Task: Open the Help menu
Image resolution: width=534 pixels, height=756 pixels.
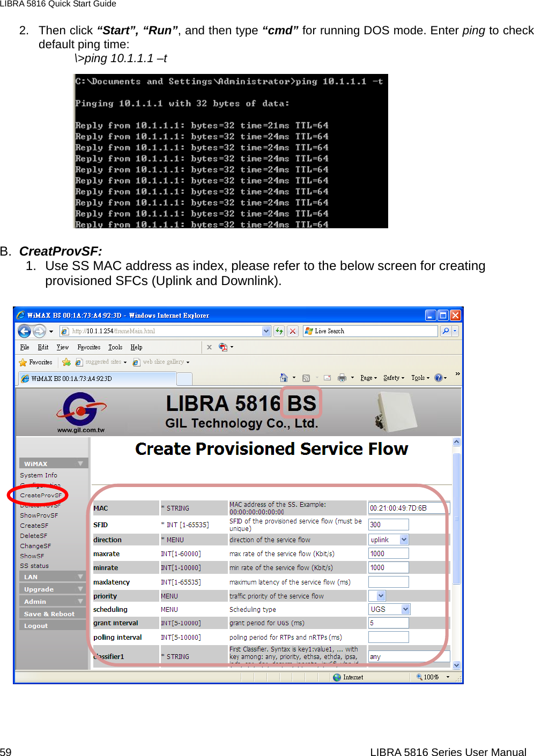Action: 136,347
